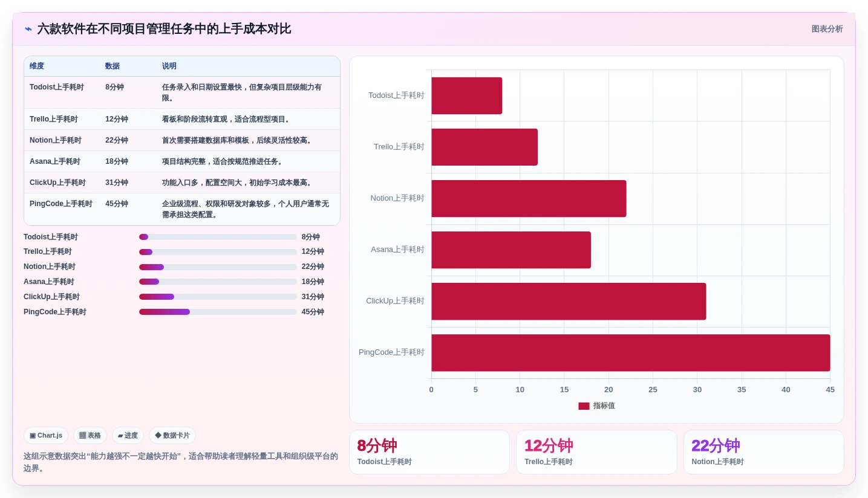The image size is (868, 498).
Task: Click the Trello上手耗时 progress bar
Action: coord(218,252)
